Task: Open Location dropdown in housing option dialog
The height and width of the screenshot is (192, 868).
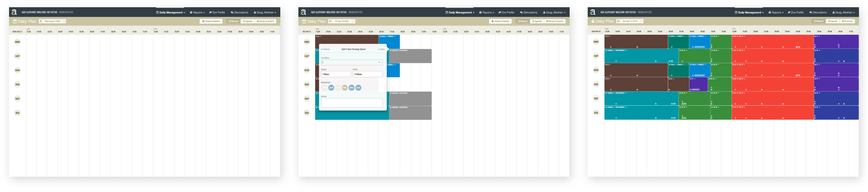Action: (x=352, y=62)
